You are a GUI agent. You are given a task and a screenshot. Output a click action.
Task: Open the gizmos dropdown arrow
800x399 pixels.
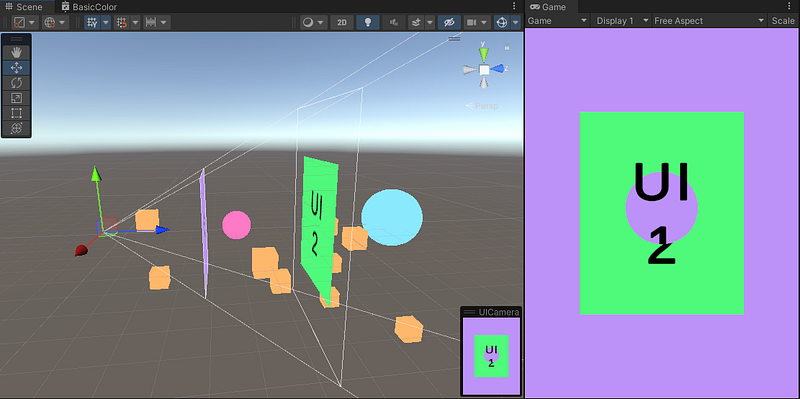(515, 22)
